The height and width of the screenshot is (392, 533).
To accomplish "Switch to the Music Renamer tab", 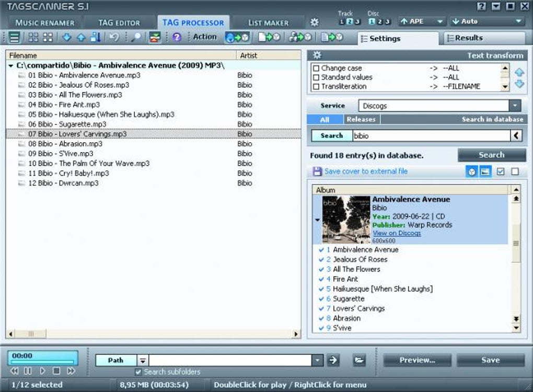I will point(44,22).
